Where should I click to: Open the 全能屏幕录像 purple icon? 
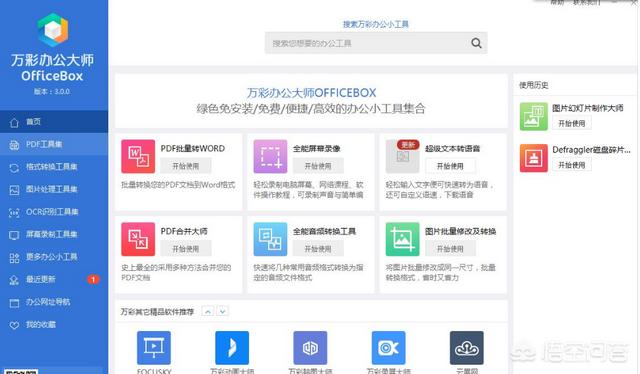coord(270,156)
